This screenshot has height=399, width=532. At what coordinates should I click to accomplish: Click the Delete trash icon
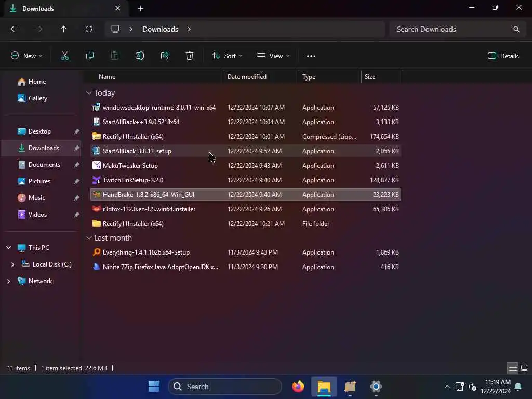point(190,56)
